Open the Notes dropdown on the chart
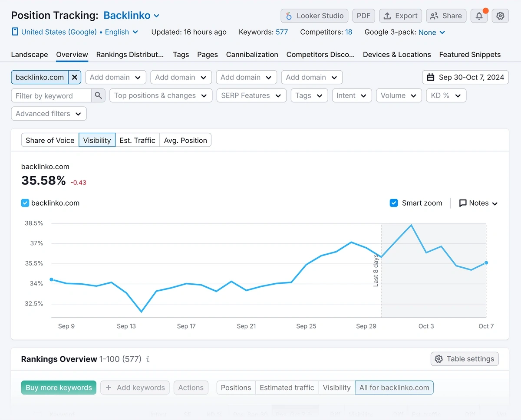The height and width of the screenshot is (420, 521). (478, 203)
